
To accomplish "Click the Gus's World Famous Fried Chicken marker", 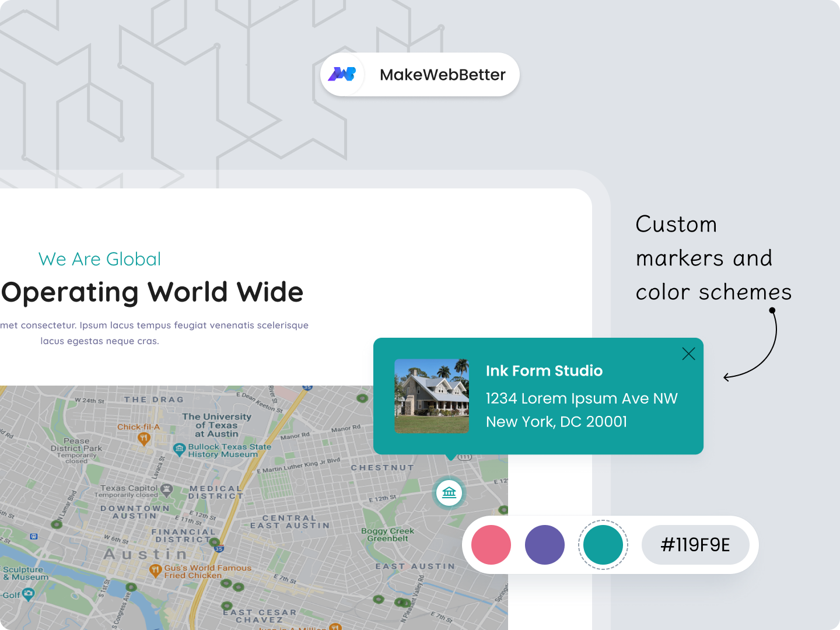I will click(x=156, y=571).
